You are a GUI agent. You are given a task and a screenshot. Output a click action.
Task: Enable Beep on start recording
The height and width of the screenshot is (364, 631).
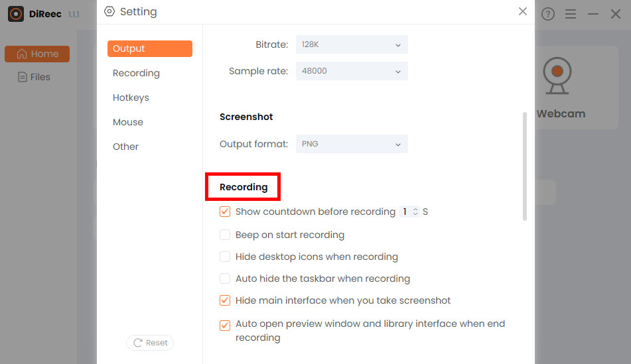(225, 235)
